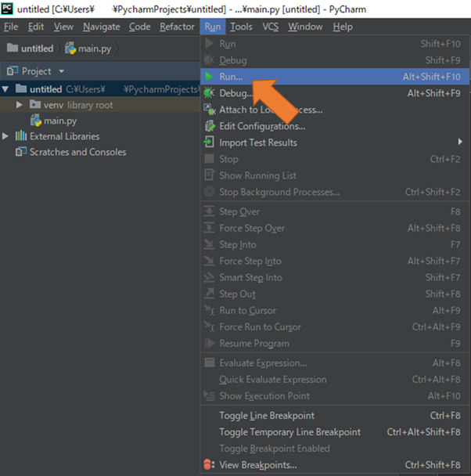Viewport: 471px width, 476px height.
Task: Open the Window menu
Action: 305,27
